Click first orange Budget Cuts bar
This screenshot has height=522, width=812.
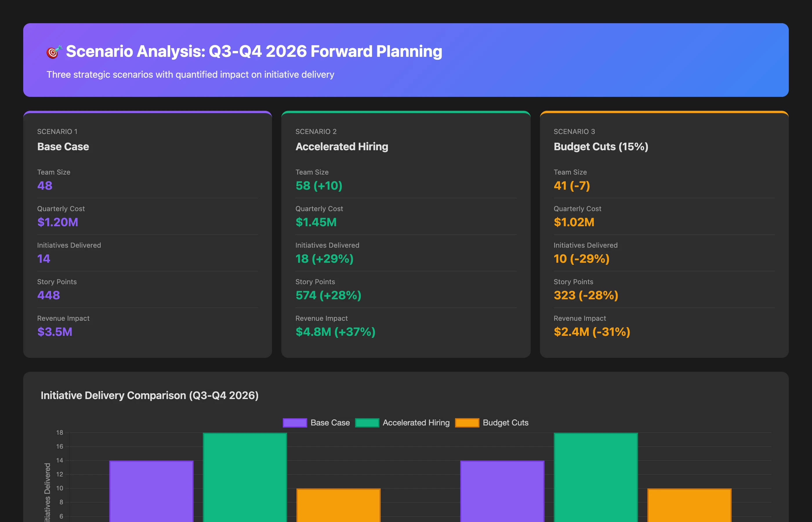click(338, 505)
